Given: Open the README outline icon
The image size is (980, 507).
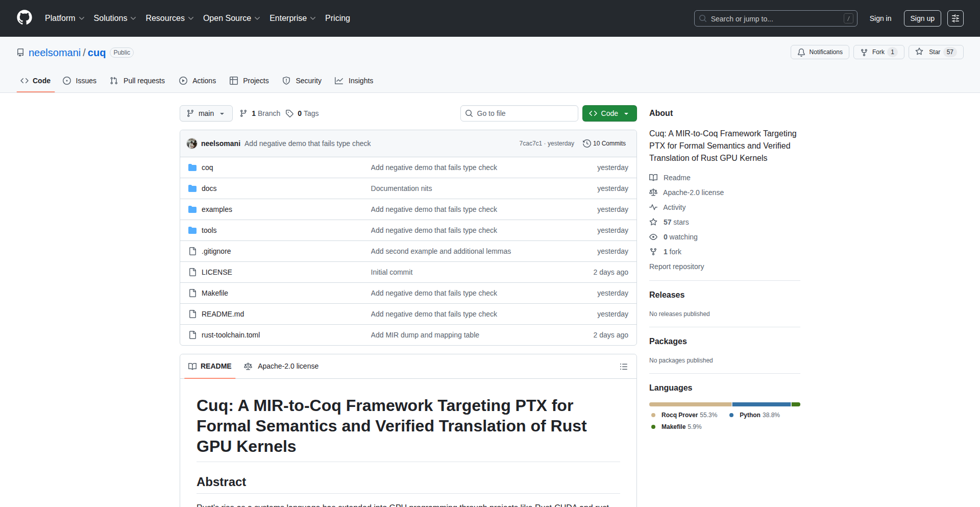Looking at the screenshot, I should tap(623, 367).
